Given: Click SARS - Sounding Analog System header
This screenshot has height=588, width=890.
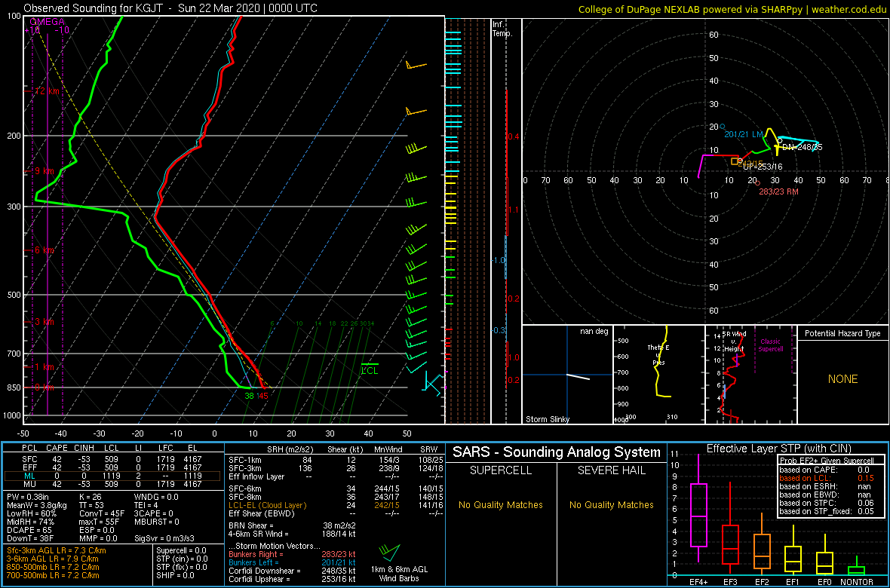Looking at the screenshot, I should pyautogui.click(x=557, y=452).
